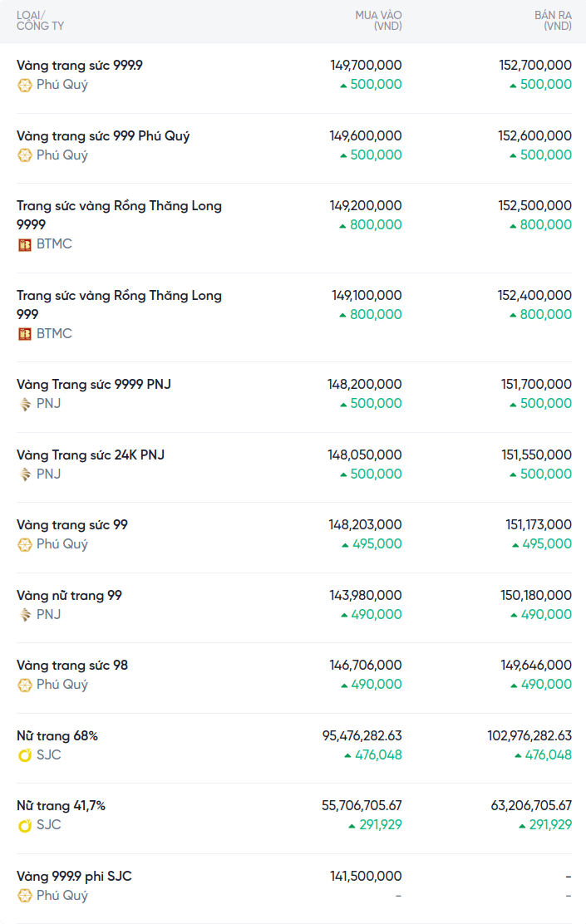
Task: Click Phú Quý logo under Vàng trang sức 999.9
Action: (25, 85)
